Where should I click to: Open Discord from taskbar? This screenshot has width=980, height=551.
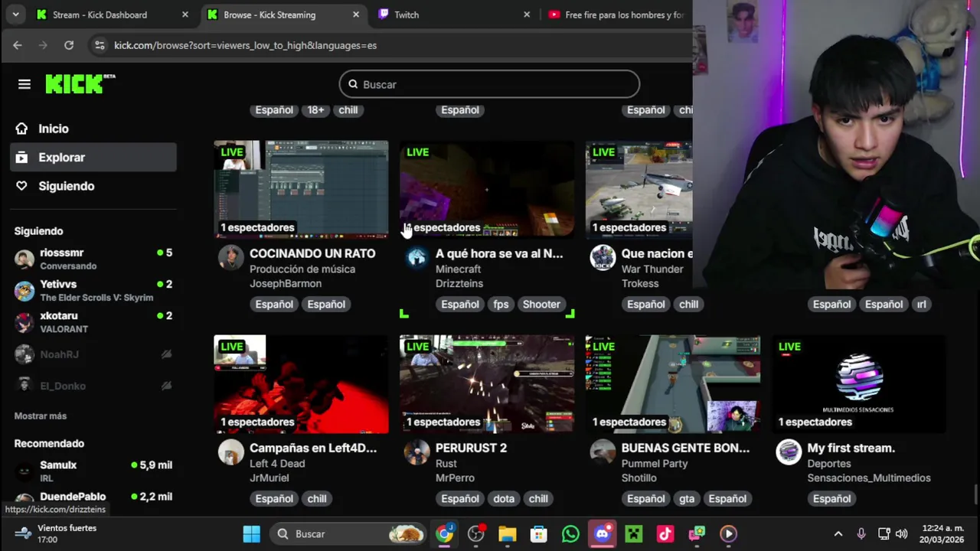602,533
